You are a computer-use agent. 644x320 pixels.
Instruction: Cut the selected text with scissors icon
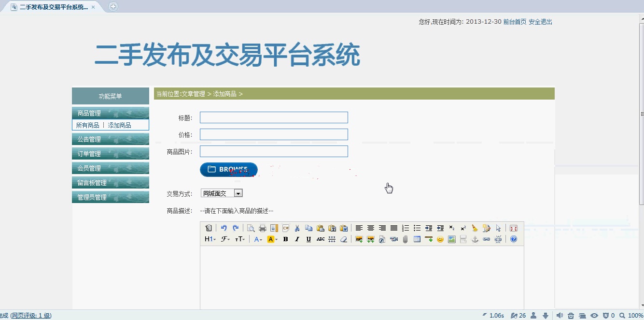297,228
